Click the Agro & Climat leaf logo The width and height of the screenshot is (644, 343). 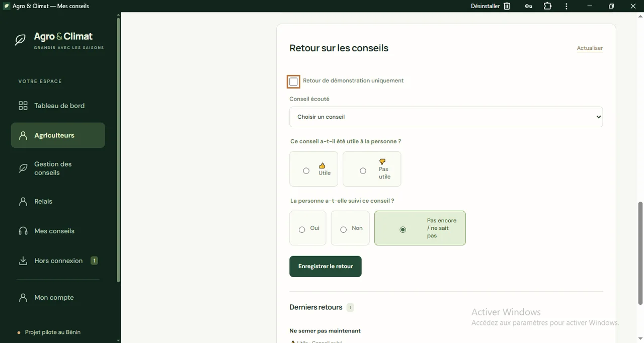coord(20,40)
